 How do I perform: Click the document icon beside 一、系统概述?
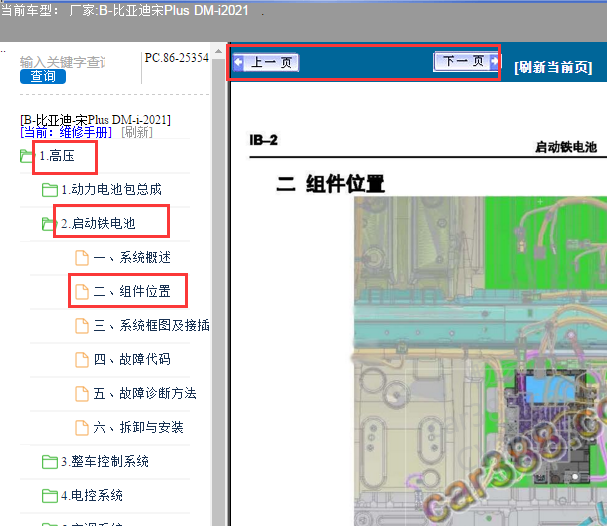[x=82, y=258]
